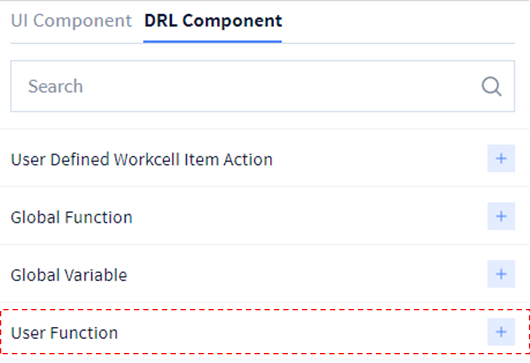Image resolution: width=530 pixels, height=363 pixels.
Task: Add a new Global Variable with plus
Action: point(501,274)
